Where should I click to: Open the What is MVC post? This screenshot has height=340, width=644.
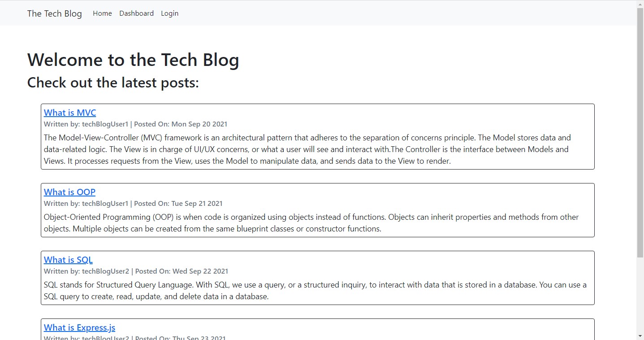pos(69,113)
